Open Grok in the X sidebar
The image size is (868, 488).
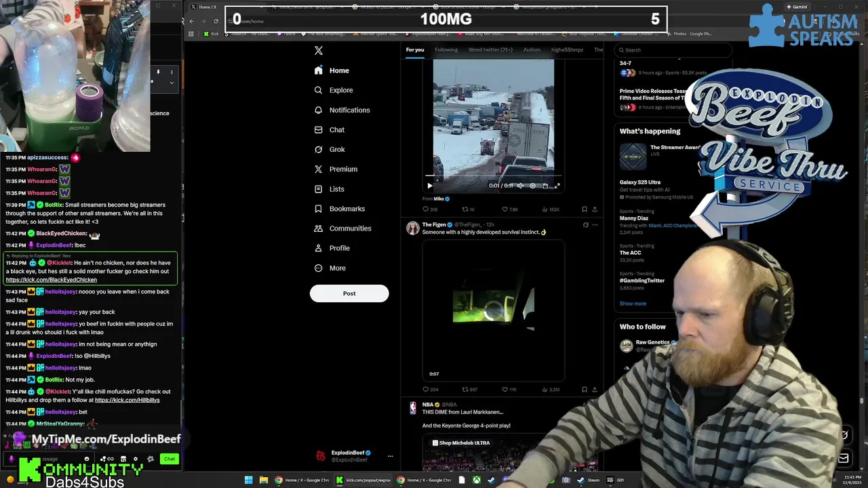pyautogui.click(x=330, y=149)
